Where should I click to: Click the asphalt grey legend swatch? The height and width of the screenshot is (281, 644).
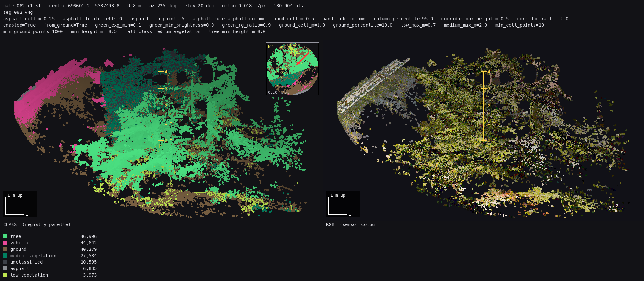point(5,268)
